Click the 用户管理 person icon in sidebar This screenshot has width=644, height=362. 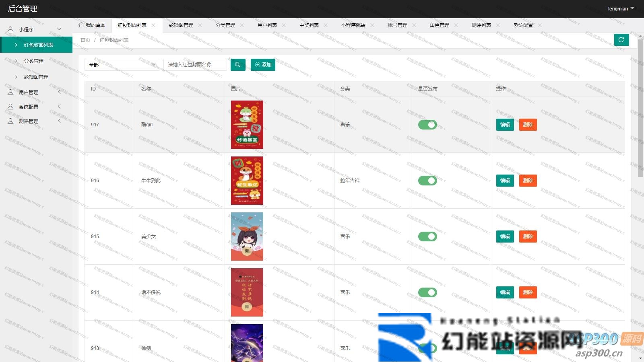click(10, 92)
